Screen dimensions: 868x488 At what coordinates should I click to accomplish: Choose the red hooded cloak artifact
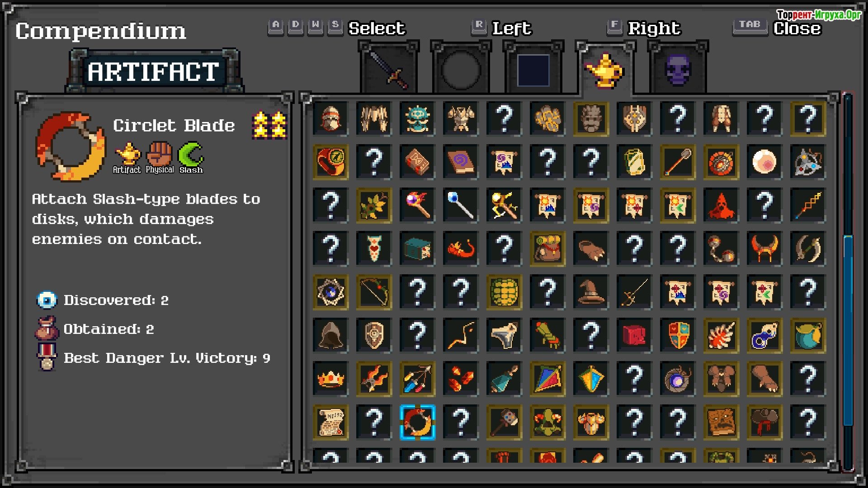[721, 205]
